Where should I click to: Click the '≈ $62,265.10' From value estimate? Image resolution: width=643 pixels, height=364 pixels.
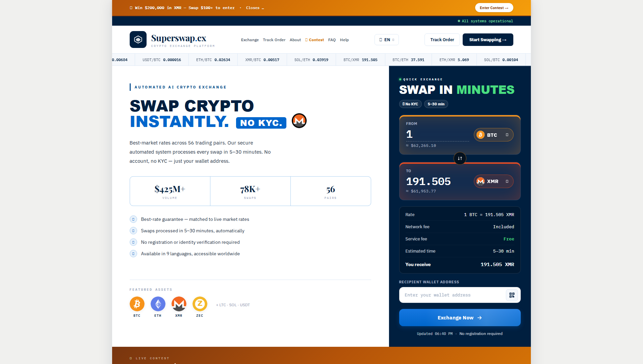point(421,146)
